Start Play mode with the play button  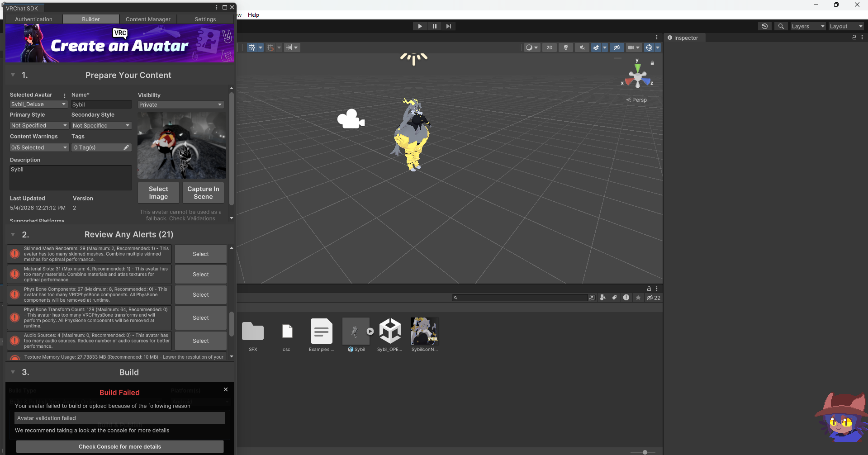pyautogui.click(x=420, y=26)
